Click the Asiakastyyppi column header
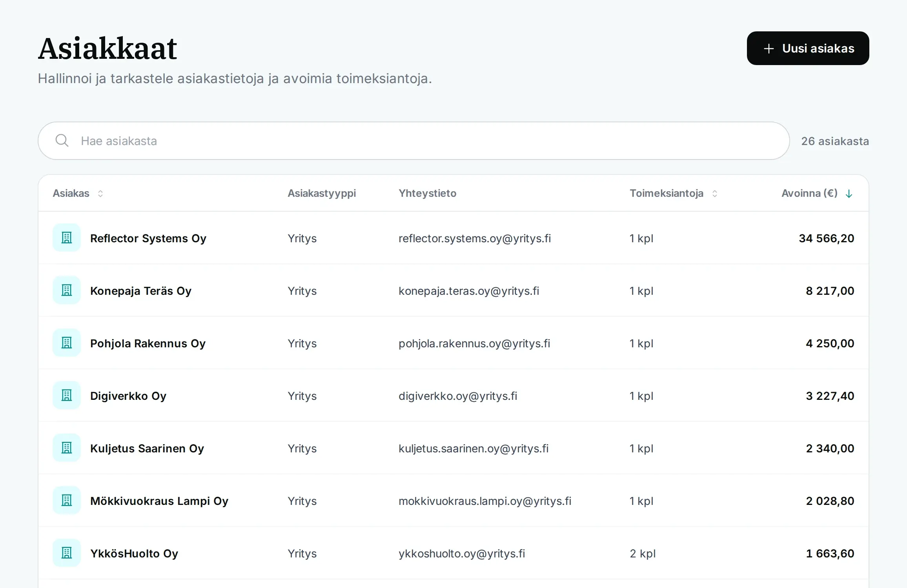The height and width of the screenshot is (588, 907). pos(322,193)
